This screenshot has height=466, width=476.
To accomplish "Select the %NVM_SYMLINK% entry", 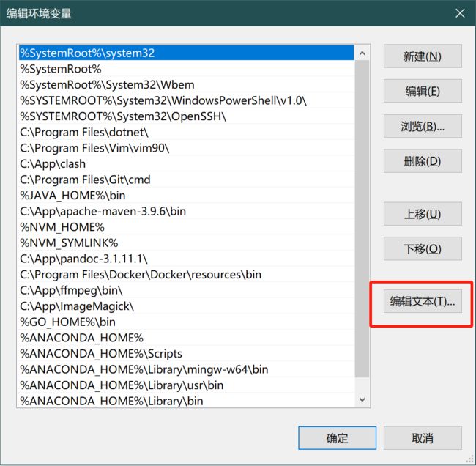I will tap(186, 243).
